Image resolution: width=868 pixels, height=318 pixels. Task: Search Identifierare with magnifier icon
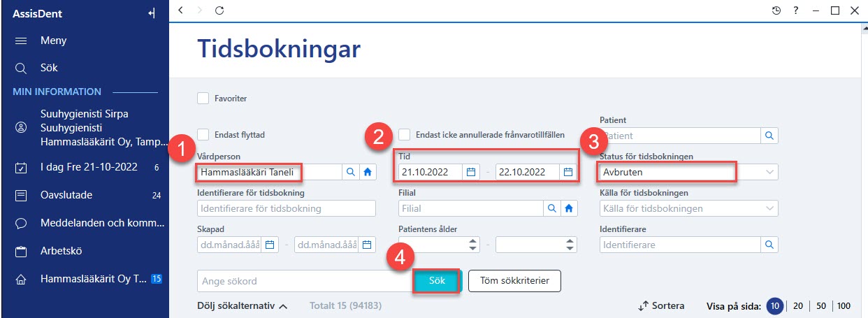click(769, 245)
